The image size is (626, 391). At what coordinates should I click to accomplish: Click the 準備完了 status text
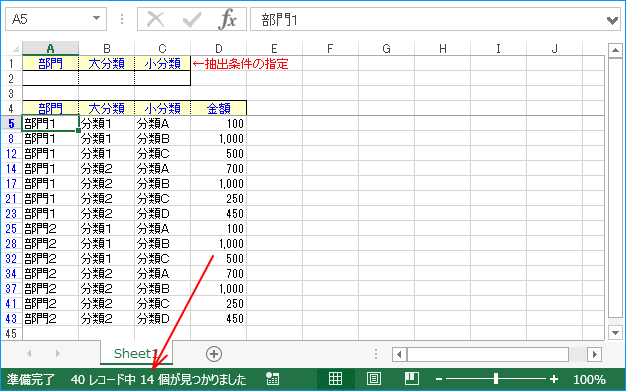pos(31,379)
